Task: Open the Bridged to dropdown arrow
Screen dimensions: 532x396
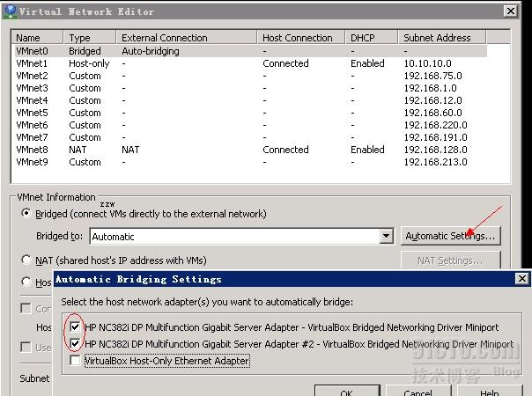Action: 386,237
